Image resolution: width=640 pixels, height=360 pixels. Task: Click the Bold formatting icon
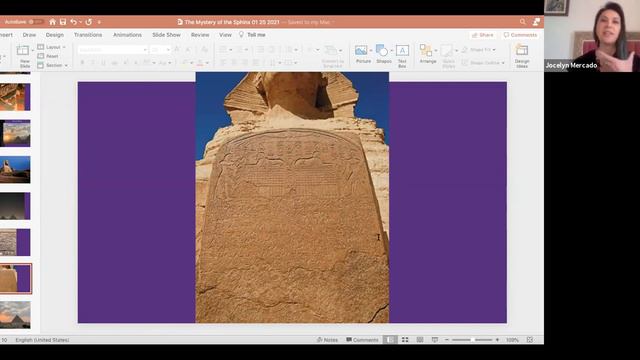pos(82,63)
